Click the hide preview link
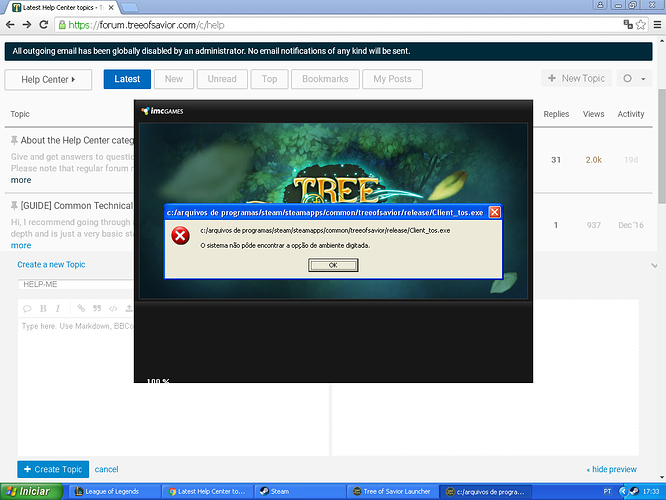This screenshot has width=666, height=500. [x=611, y=469]
